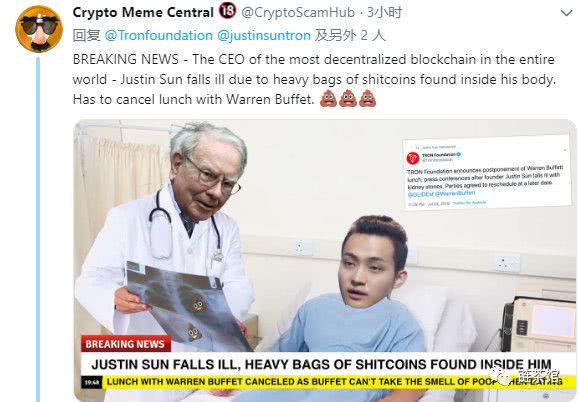Screen dimensions: 578x402
Task: Show the 及另外 2 人 reply recipients
Action: coord(350,36)
